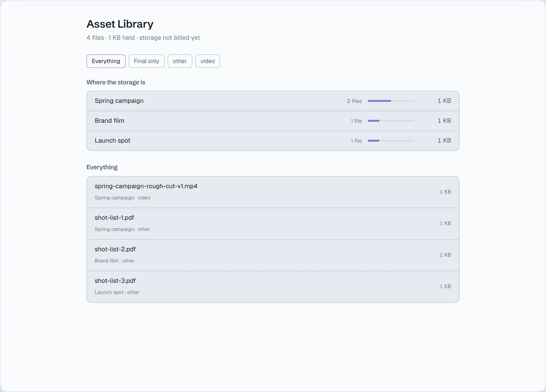Click the Everything section heading above file list
This screenshot has width=546, height=392.
pos(102,167)
